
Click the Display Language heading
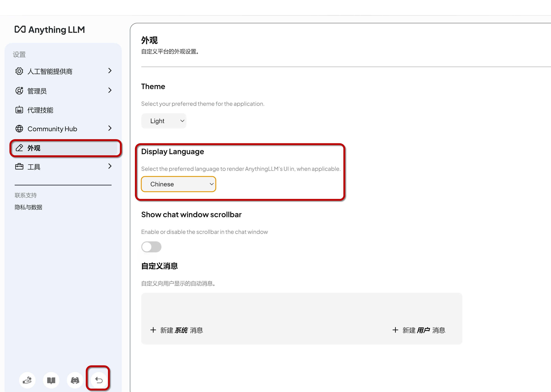pos(172,152)
